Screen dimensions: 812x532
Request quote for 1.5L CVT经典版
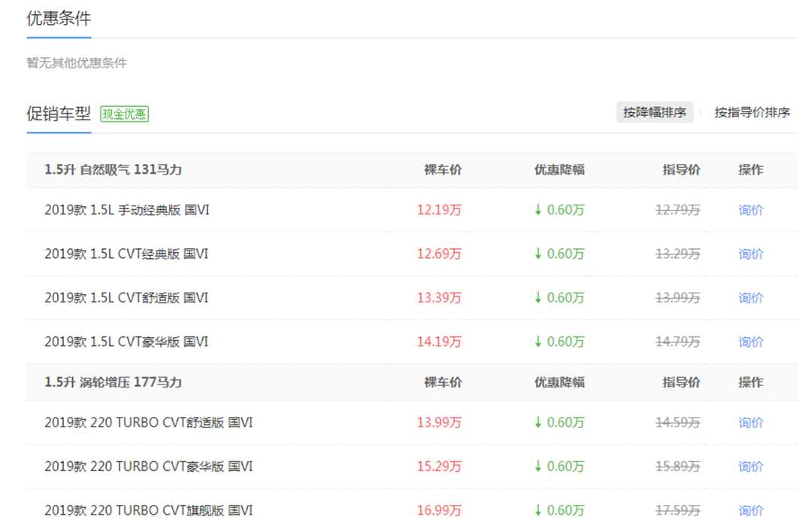pos(750,254)
